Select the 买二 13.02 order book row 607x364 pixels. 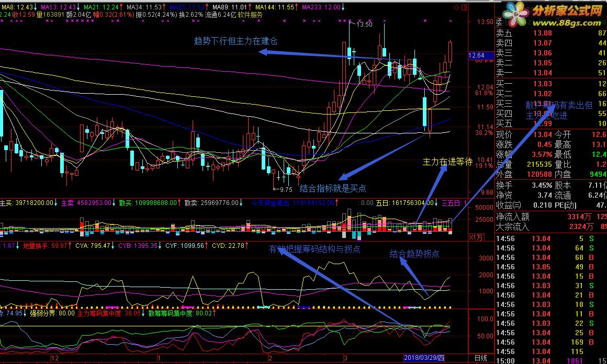pos(551,94)
